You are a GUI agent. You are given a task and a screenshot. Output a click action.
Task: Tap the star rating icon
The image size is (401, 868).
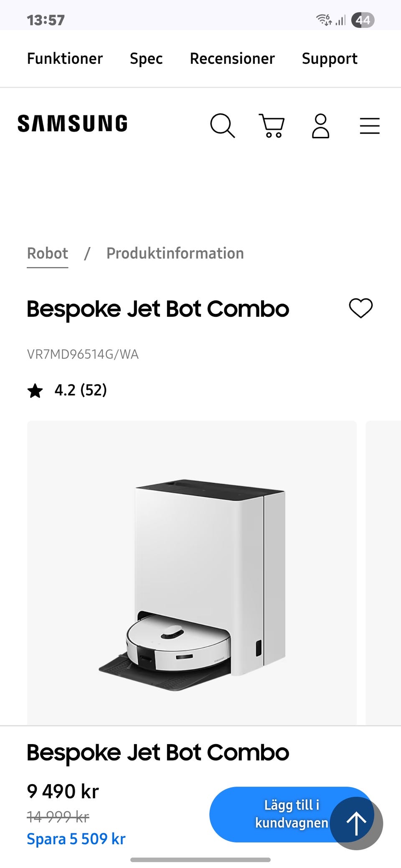coord(35,391)
